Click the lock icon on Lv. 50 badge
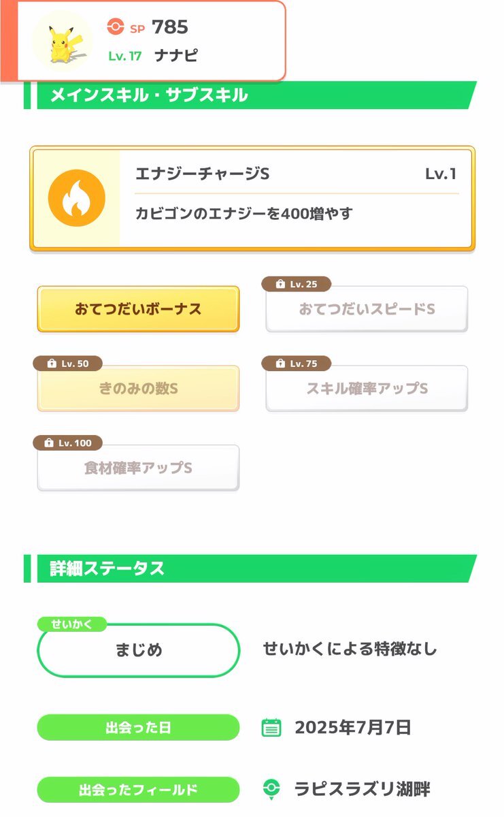 (x=52, y=364)
